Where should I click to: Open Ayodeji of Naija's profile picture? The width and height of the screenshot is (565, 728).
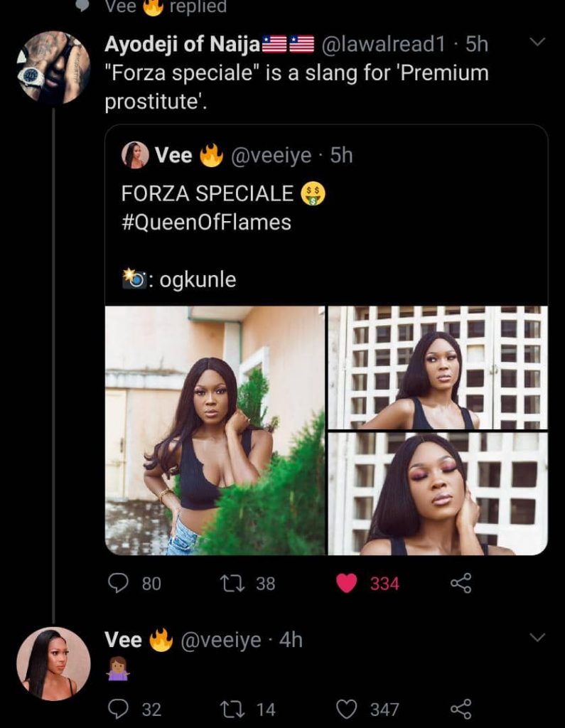coord(53,68)
